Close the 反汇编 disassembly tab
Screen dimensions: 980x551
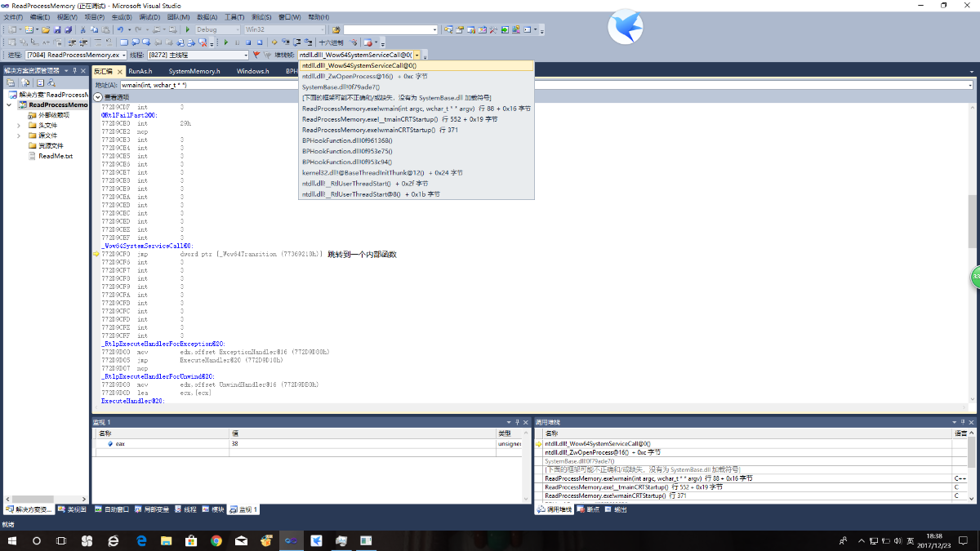[x=118, y=71]
